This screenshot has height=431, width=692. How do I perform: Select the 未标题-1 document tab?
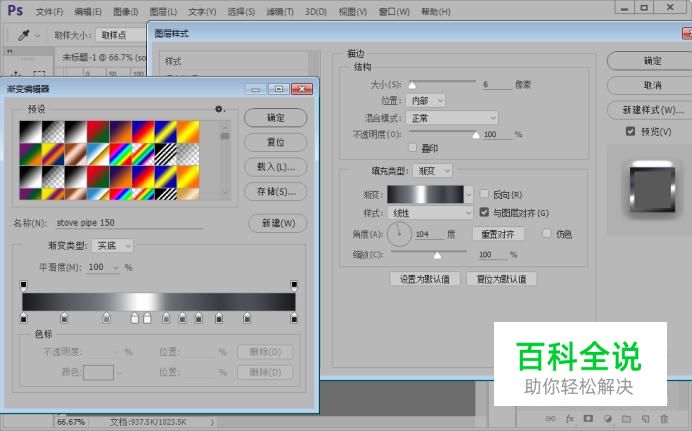click(104, 58)
